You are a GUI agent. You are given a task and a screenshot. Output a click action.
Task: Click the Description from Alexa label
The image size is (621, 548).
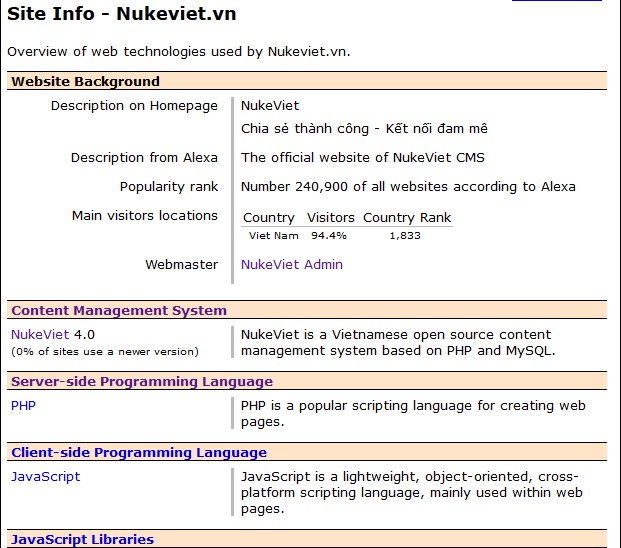[144, 158]
